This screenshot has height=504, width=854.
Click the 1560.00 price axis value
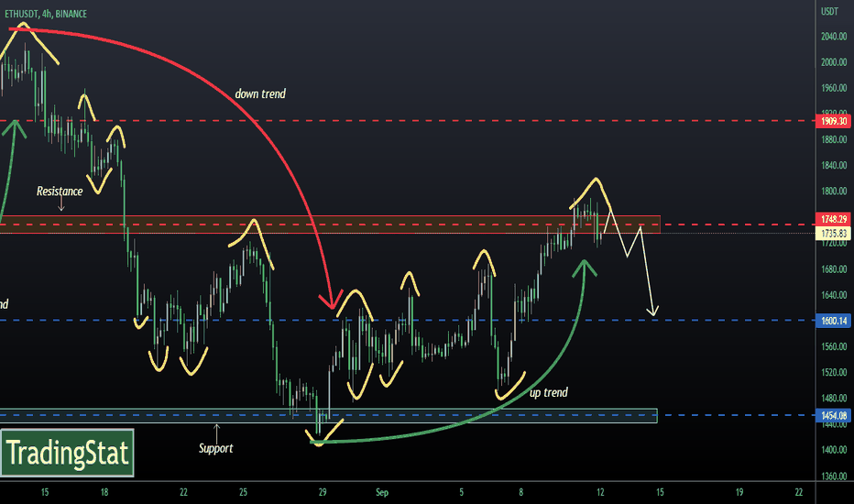point(834,346)
